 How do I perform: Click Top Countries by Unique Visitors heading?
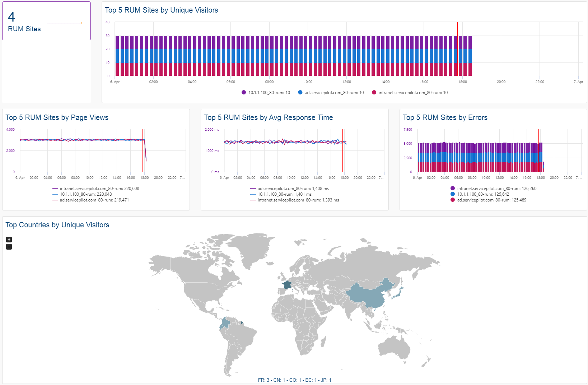tap(57, 225)
